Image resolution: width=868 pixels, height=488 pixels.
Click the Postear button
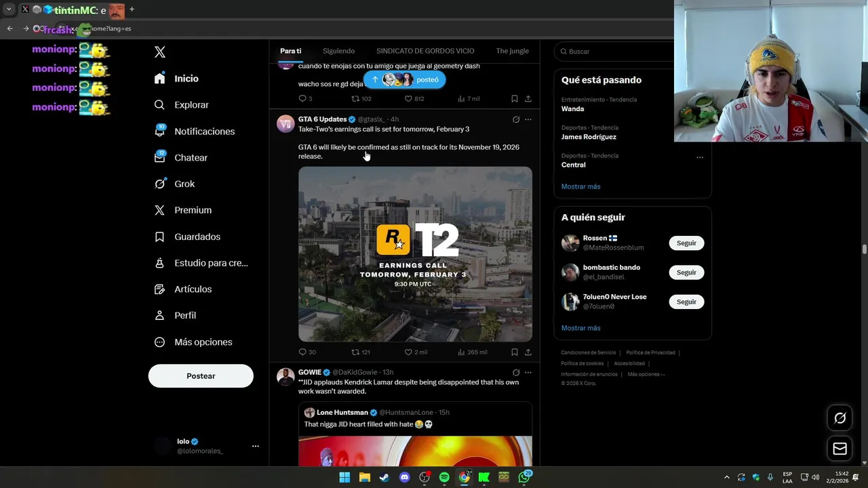pyautogui.click(x=201, y=376)
